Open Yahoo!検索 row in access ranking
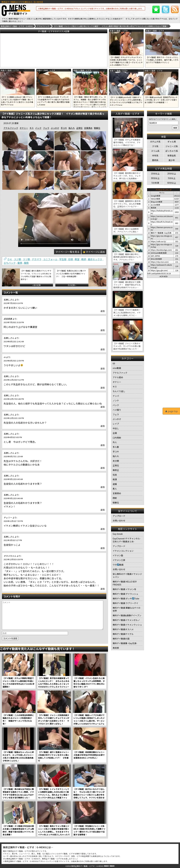 163,199
